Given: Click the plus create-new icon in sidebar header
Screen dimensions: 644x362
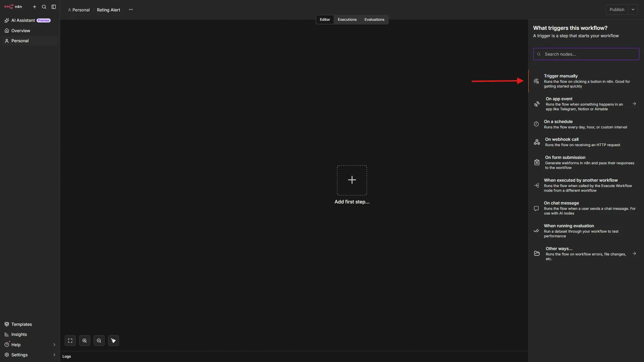Looking at the screenshot, I should 35,7.
